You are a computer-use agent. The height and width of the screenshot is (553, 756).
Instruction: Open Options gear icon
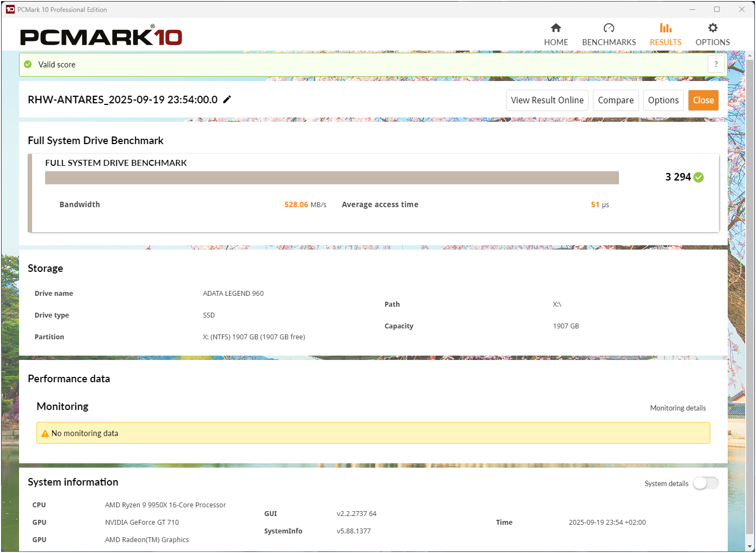click(712, 28)
